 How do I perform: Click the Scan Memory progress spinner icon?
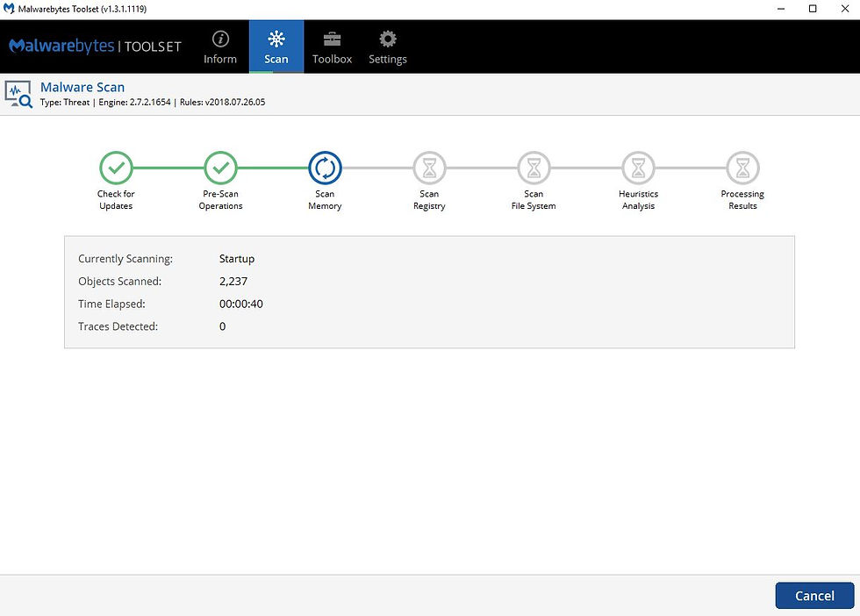click(x=326, y=168)
